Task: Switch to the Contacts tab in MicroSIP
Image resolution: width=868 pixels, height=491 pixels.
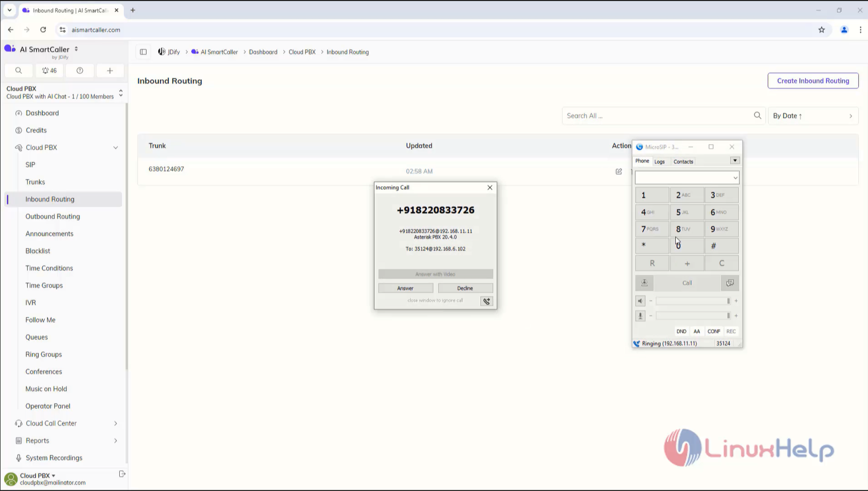Action: coord(683,162)
